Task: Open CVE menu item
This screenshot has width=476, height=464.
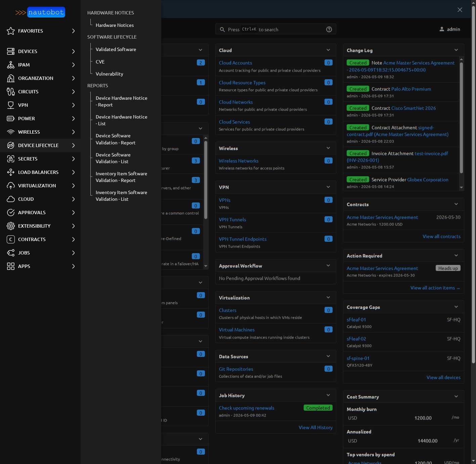Action: pos(100,62)
